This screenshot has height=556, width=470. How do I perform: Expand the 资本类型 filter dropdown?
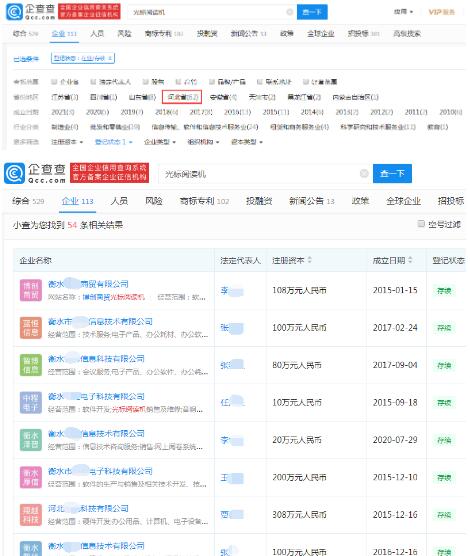coord(247,142)
